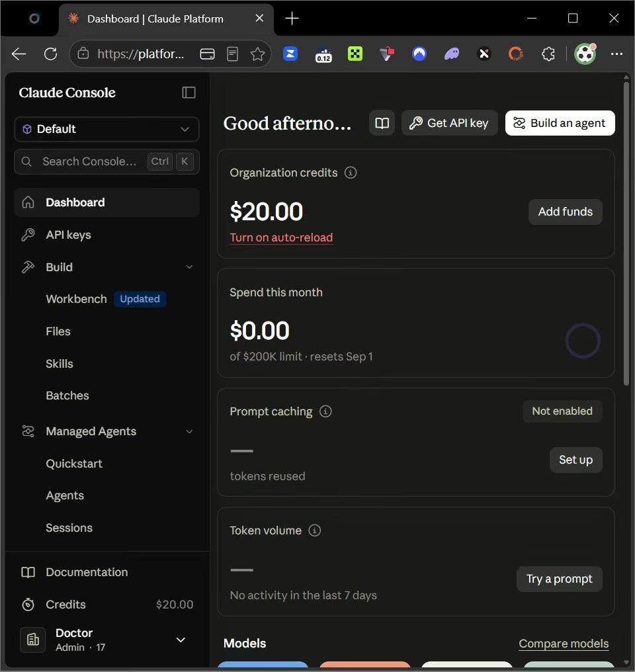Open the extension showing 0.12 badge

tap(323, 54)
